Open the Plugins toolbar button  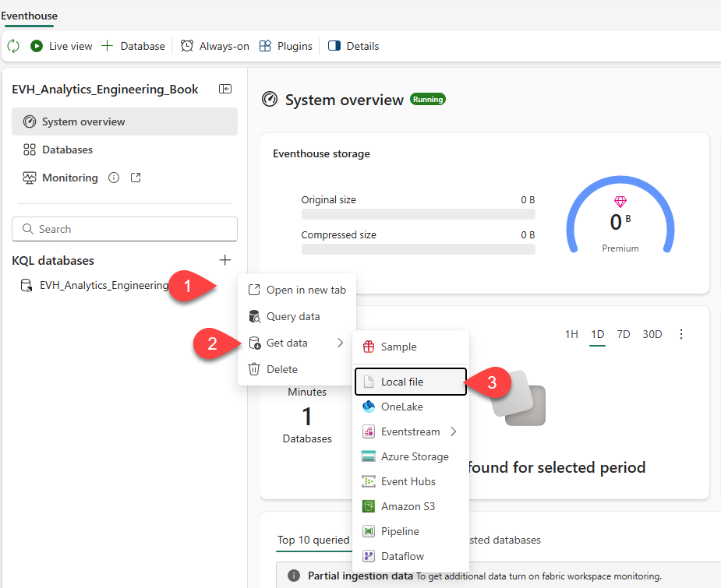pyautogui.click(x=286, y=46)
